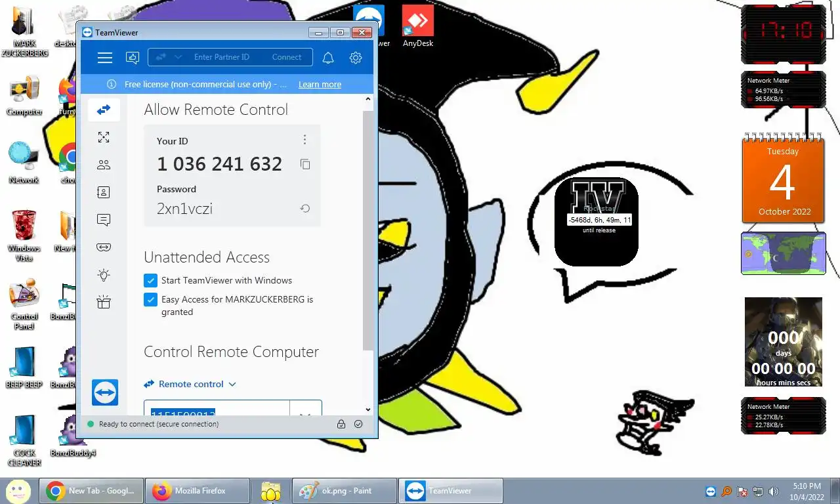This screenshot has height=504, width=840.
Task: Click the TeamViewer taskbar button
Action: click(x=451, y=491)
